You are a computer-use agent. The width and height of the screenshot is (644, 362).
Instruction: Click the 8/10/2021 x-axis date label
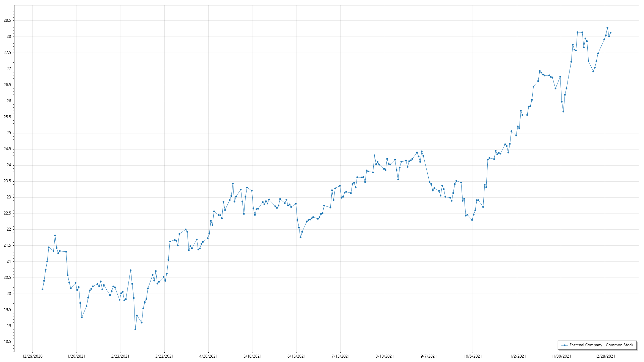tap(385, 356)
